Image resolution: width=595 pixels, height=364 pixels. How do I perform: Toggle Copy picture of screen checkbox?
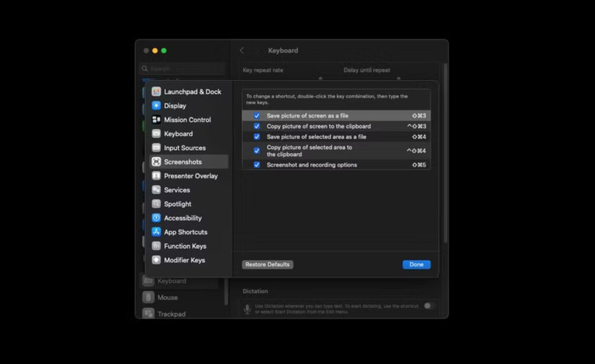[257, 126]
